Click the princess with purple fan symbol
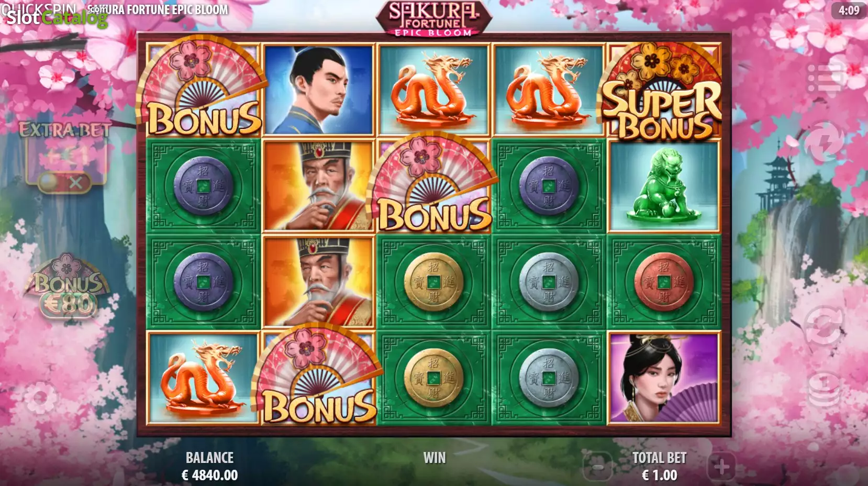Viewport: 868px width, 486px height. point(664,377)
